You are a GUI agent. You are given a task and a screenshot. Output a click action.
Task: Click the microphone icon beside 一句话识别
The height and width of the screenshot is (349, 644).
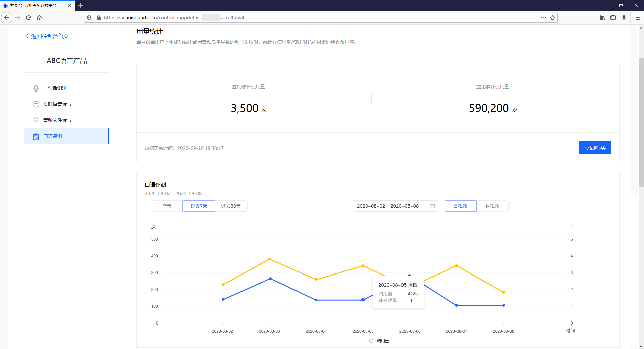[x=36, y=88]
